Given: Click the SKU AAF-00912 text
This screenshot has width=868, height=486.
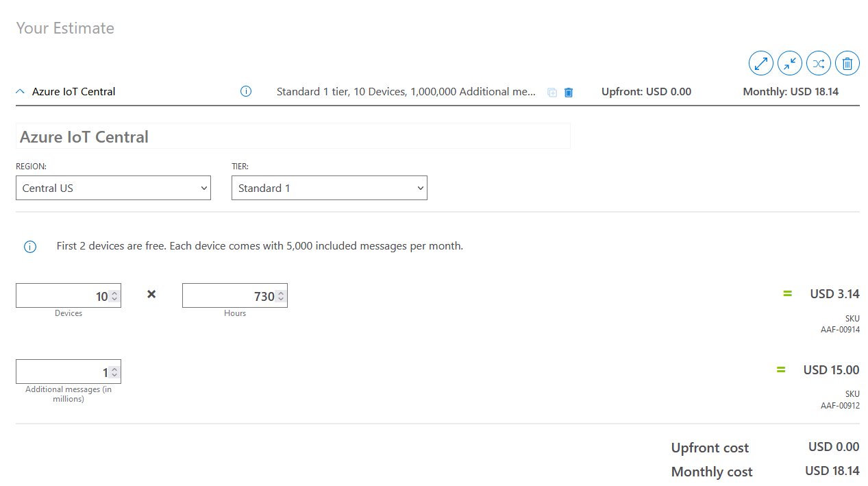Looking at the screenshot, I should (840, 400).
